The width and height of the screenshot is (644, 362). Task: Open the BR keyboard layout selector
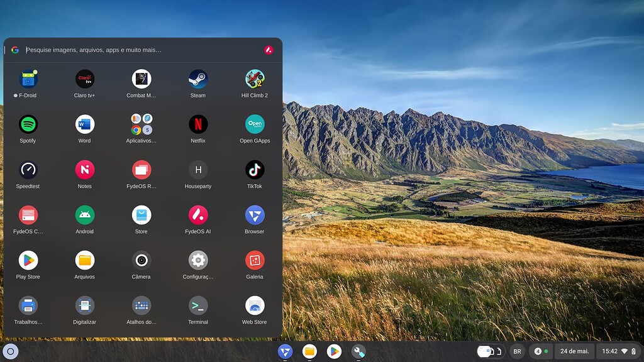[517, 351]
